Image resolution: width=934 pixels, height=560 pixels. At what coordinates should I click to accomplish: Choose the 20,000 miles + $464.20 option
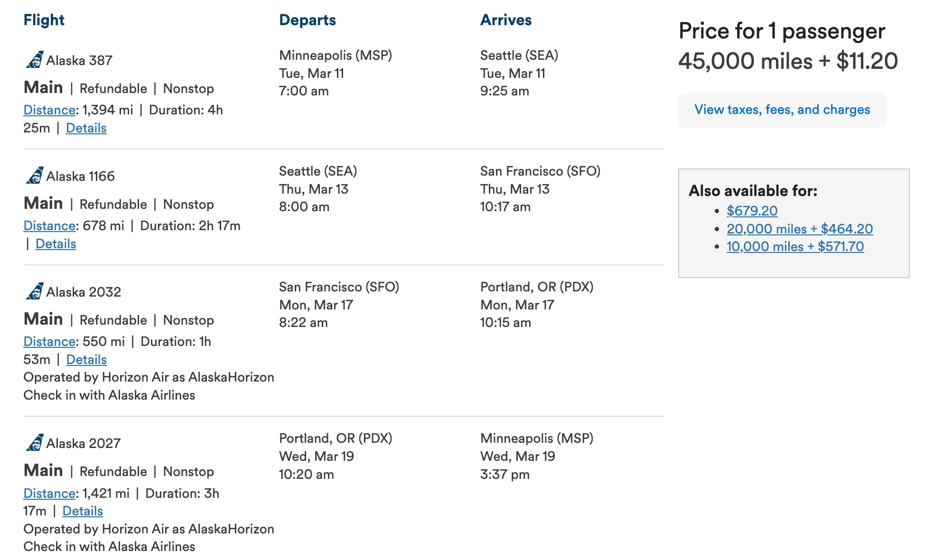[x=799, y=229]
